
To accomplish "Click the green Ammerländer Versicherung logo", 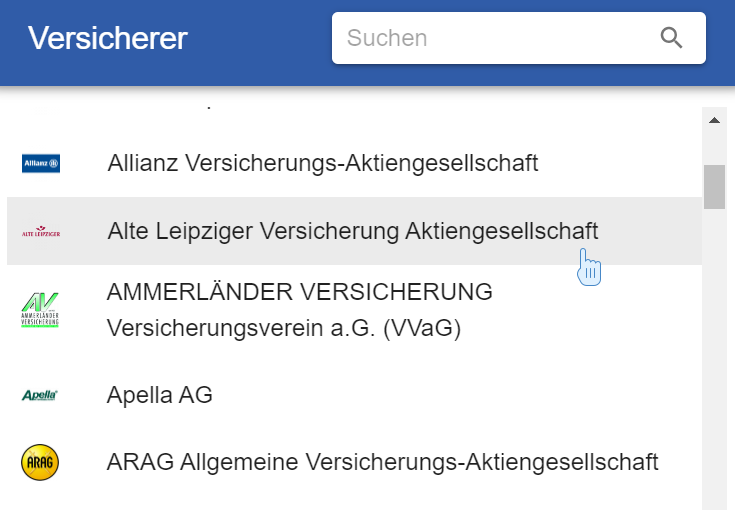I will coord(40,310).
